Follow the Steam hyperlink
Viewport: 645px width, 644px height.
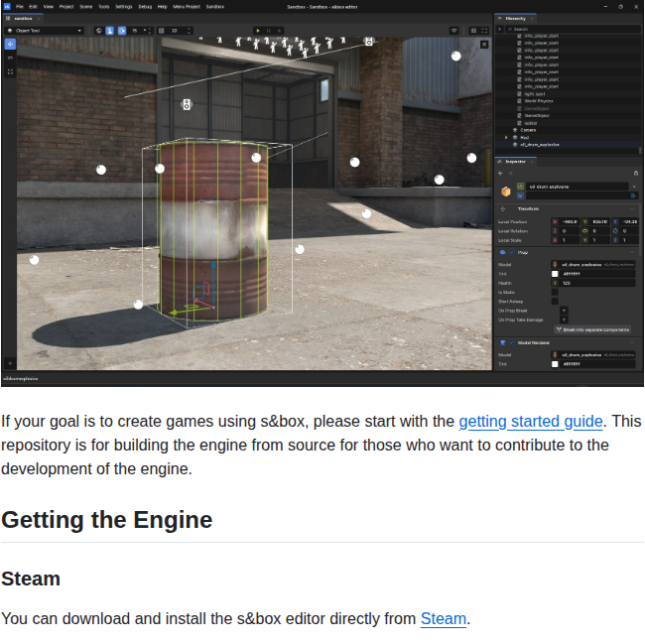[443, 619]
